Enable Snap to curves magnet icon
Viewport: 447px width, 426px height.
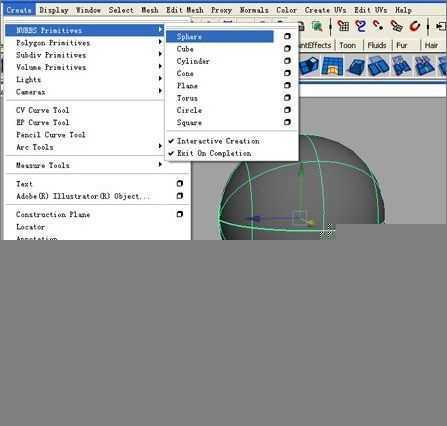(360, 26)
